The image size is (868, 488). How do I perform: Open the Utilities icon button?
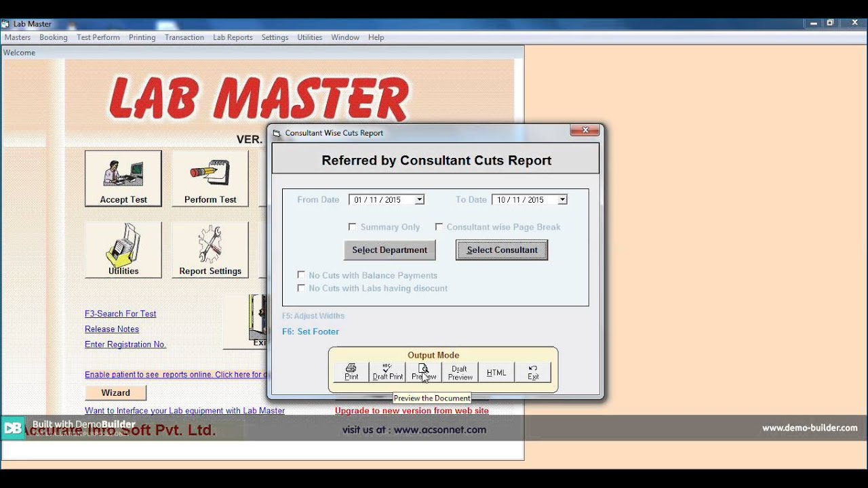click(123, 250)
